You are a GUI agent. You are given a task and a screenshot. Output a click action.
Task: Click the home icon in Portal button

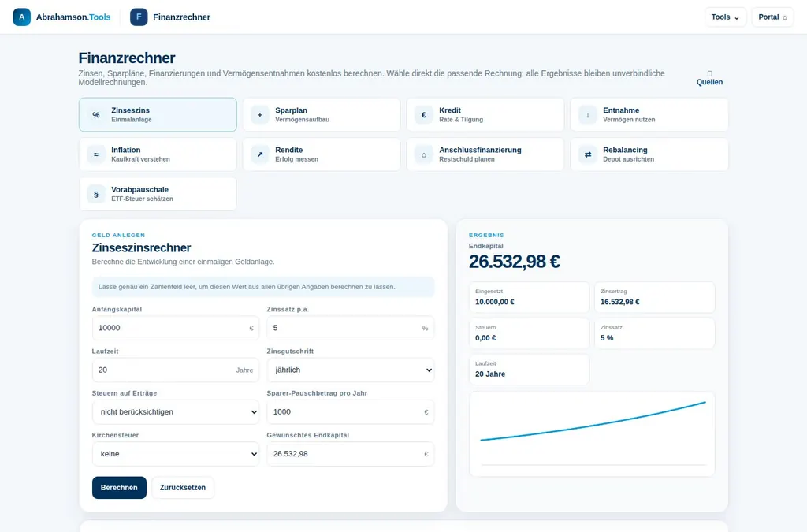click(x=785, y=17)
